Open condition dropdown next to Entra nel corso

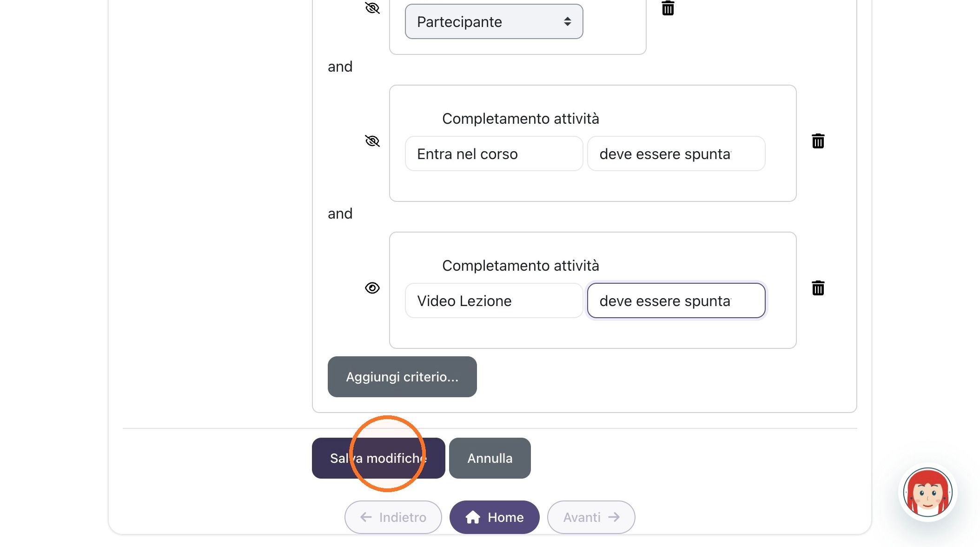point(676,153)
